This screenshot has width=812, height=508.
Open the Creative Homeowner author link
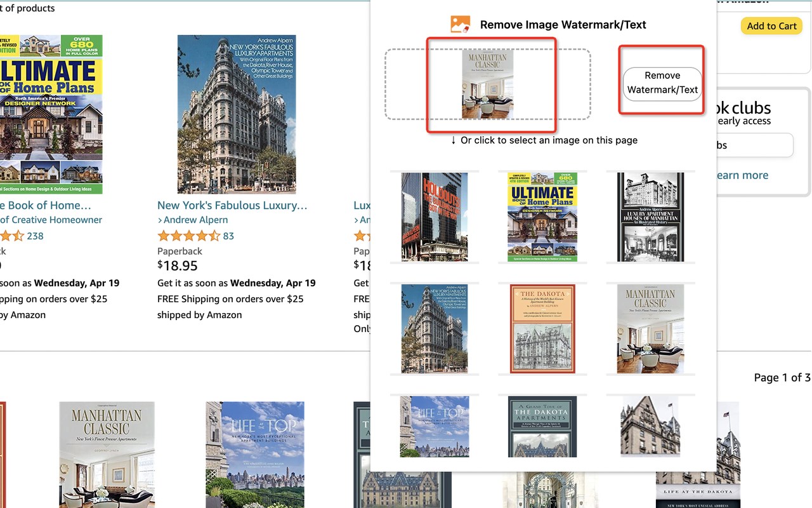(51, 220)
